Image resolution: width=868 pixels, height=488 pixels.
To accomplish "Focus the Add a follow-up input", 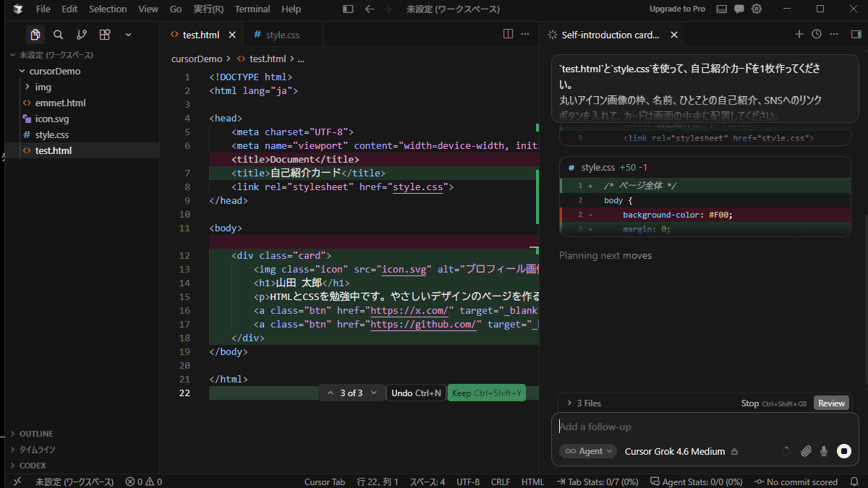I will point(705,427).
